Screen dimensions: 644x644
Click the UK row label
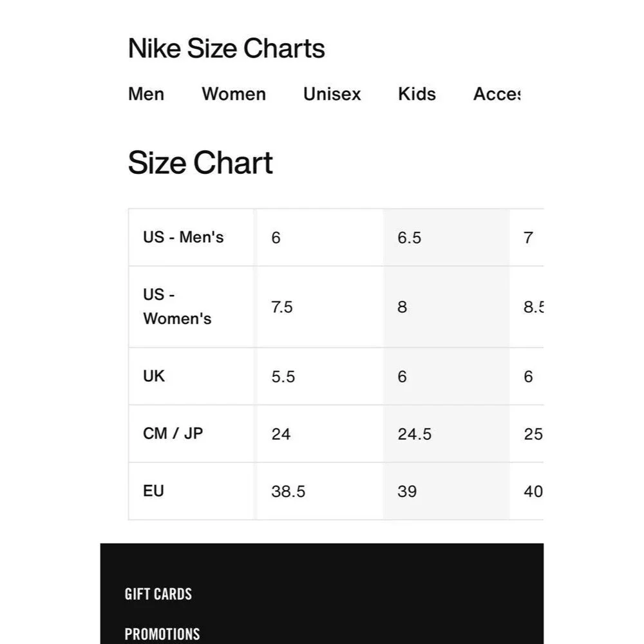click(x=153, y=376)
